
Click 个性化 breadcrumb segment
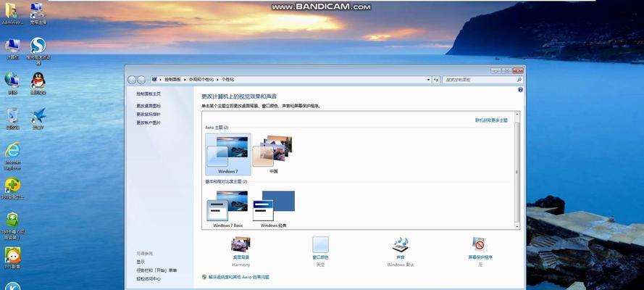click(x=228, y=80)
